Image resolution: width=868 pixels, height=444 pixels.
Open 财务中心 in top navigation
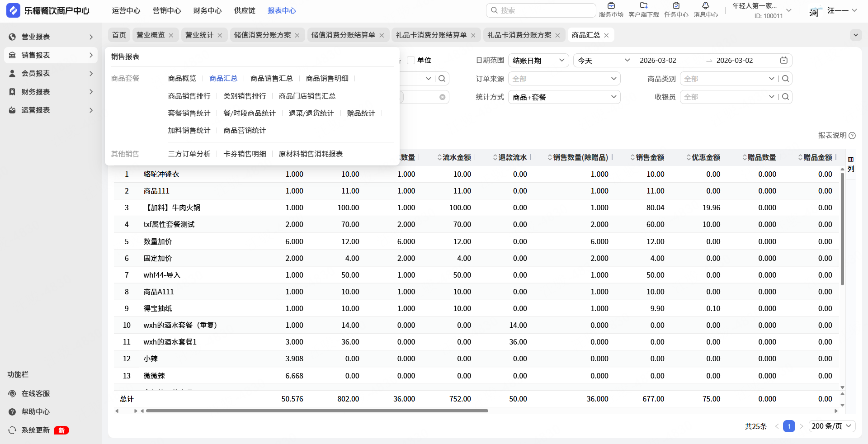click(x=208, y=10)
